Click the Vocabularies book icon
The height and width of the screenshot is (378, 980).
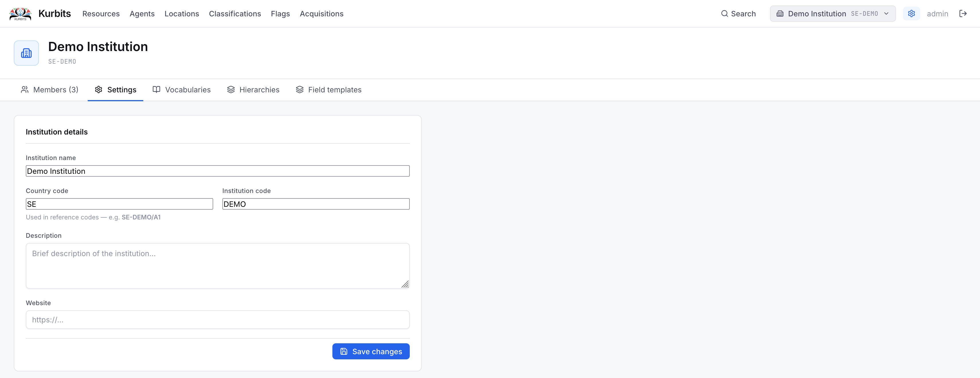tap(156, 89)
